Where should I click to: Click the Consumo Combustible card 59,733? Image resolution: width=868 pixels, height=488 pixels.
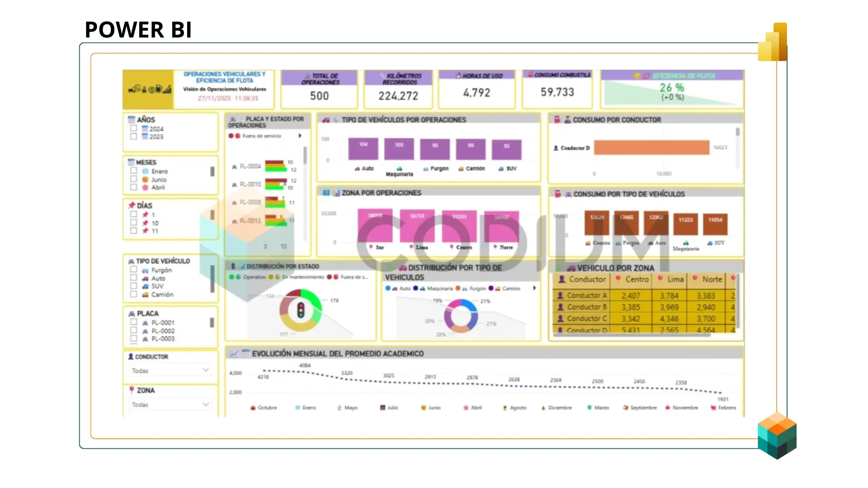click(x=557, y=89)
